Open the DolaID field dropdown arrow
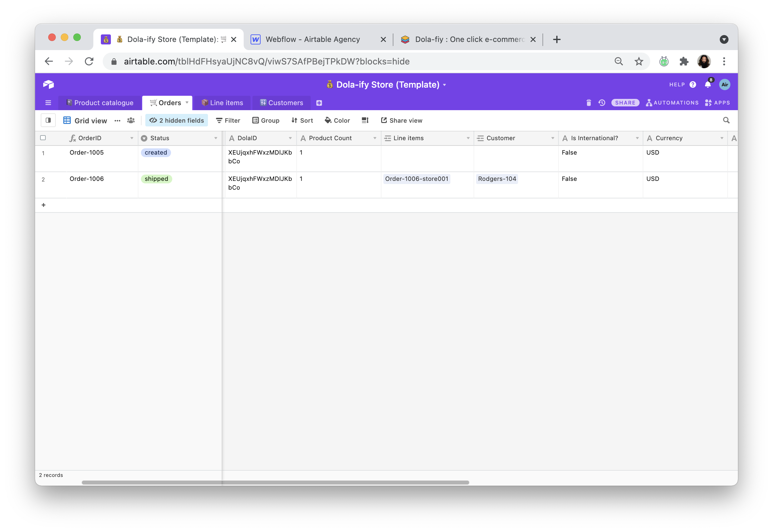The width and height of the screenshot is (773, 532). click(x=290, y=138)
